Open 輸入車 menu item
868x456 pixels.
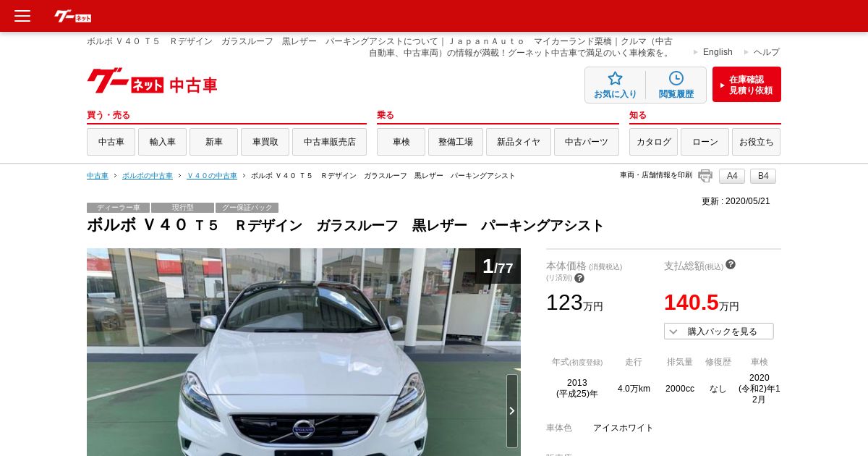(163, 142)
